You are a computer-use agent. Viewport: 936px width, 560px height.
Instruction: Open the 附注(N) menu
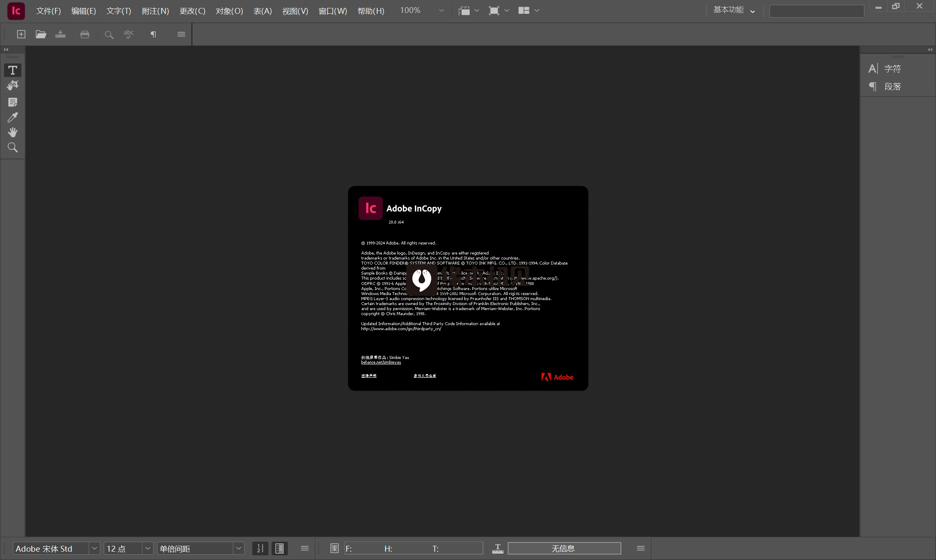click(155, 11)
